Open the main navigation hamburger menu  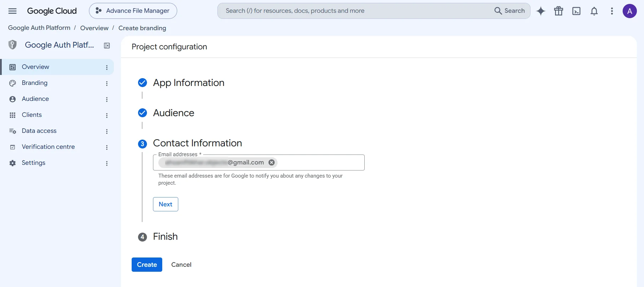[x=12, y=11]
